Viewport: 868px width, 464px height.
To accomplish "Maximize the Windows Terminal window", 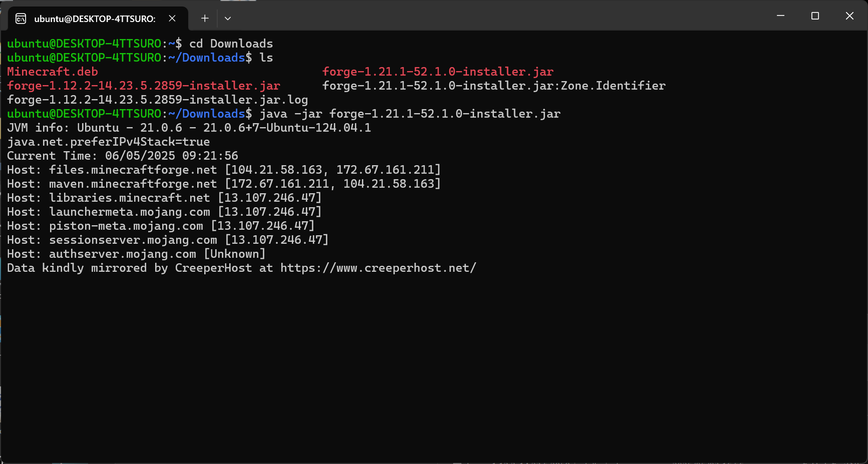I will tap(815, 16).
